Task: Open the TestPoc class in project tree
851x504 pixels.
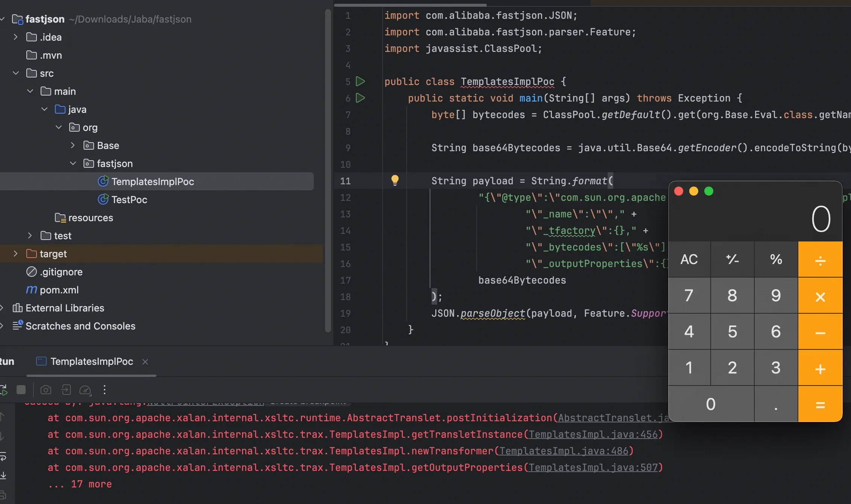Action: pyautogui.click(x=129, y=200)
